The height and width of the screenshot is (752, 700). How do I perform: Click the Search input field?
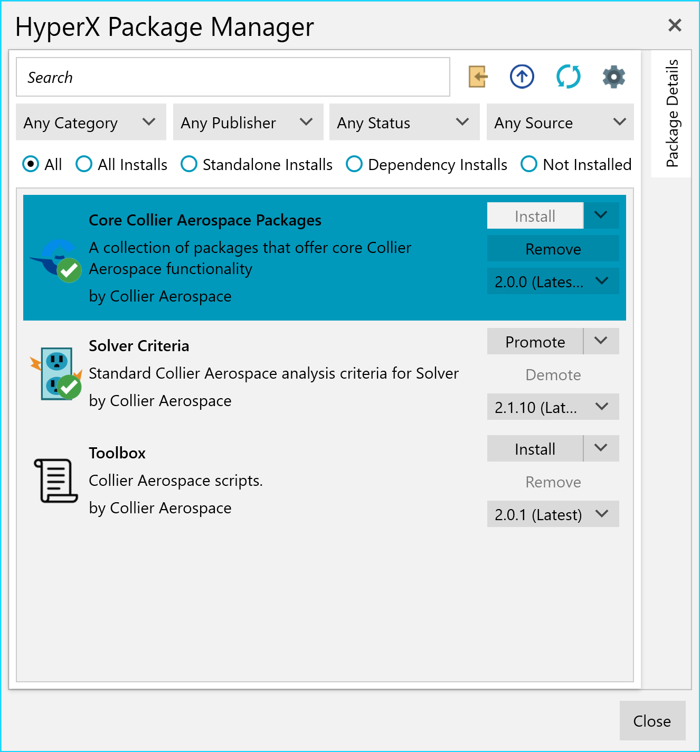click(x=233, y=77)
